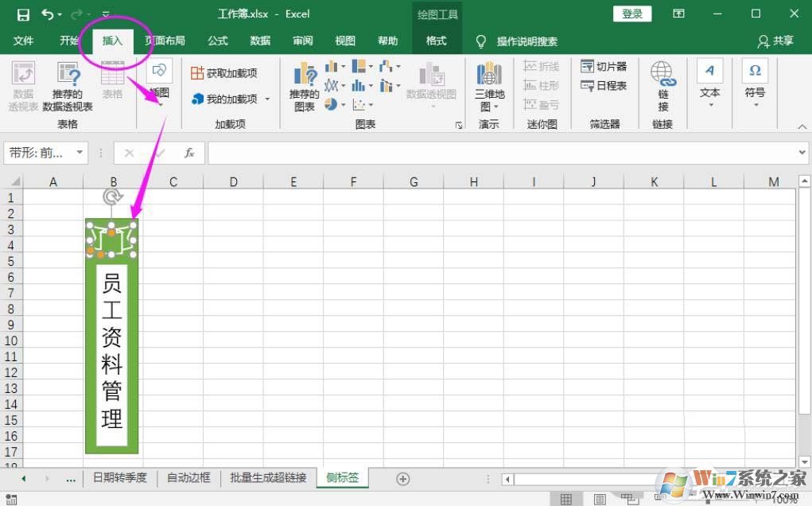Click the 登录 button
This screenshot has height=506, width=812.
click(x=631, y=14)
